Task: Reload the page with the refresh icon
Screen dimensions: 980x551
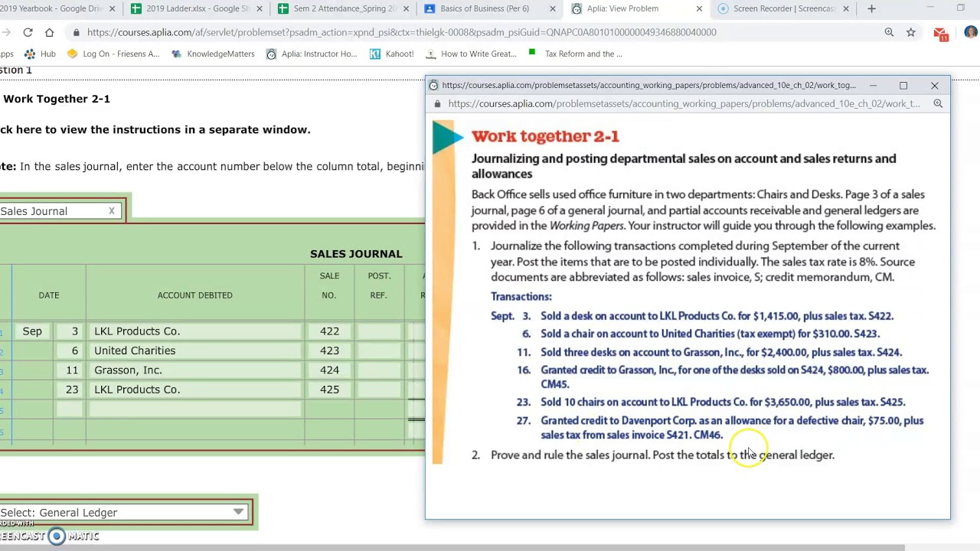Action: coord(28,32)
